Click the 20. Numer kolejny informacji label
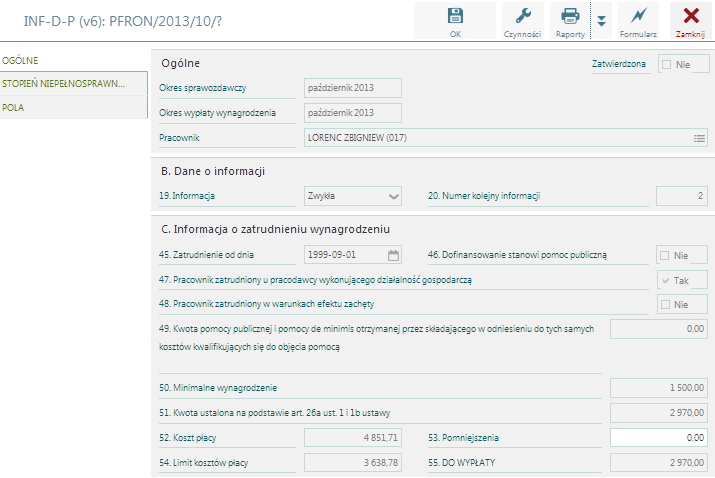 [x=484, y=196]
